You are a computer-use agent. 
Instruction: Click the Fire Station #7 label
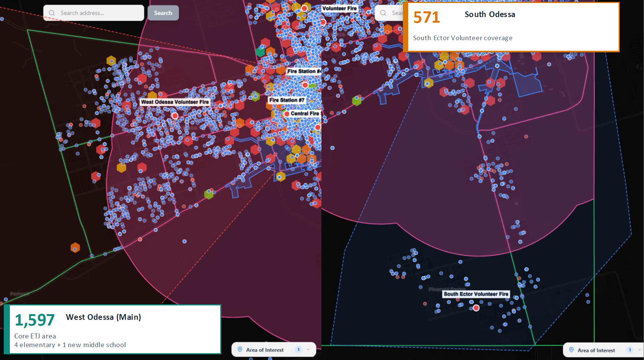(x=287, y=100)
